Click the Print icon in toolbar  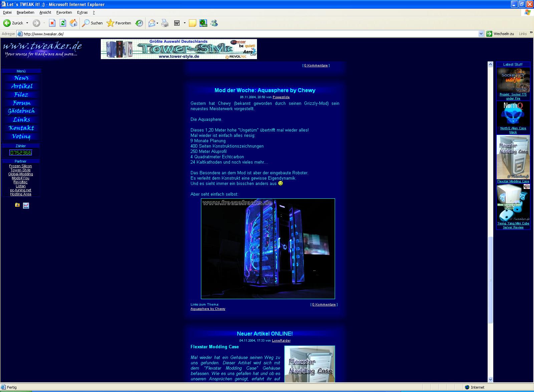(165, 23)
